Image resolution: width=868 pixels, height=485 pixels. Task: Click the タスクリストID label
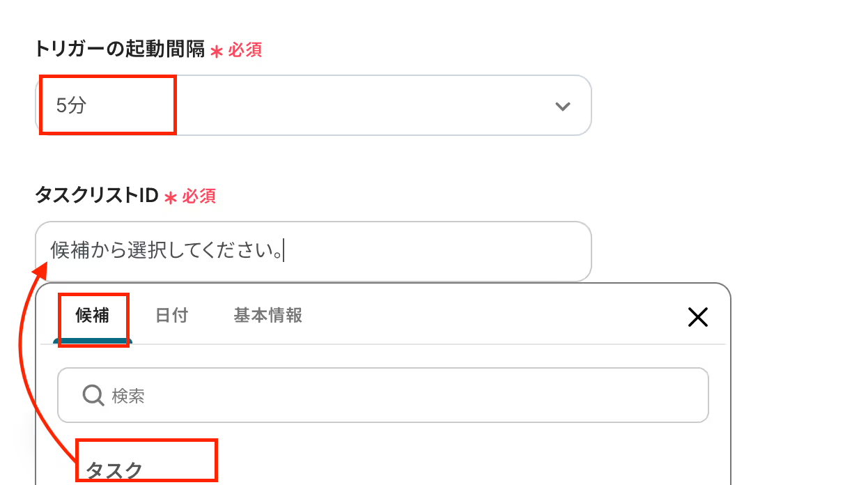click(97, 196)
